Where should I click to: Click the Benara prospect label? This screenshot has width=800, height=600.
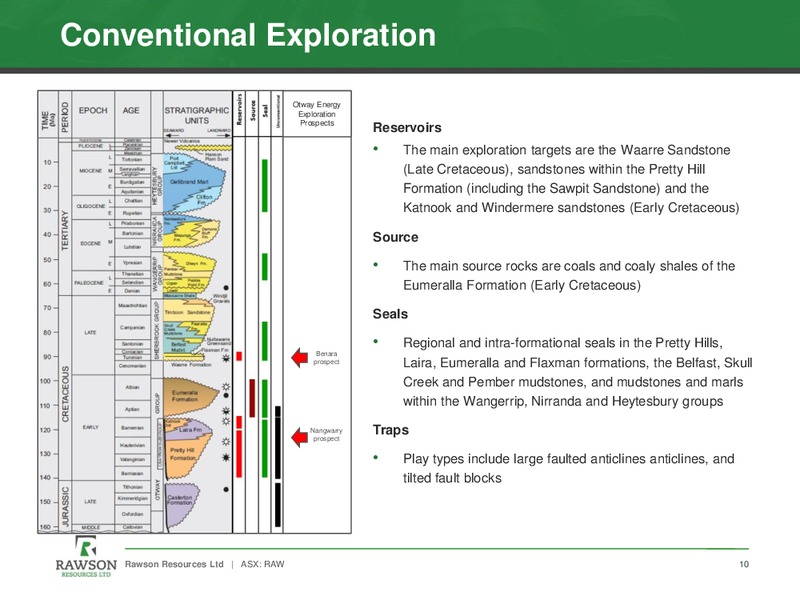coord(327,358)
